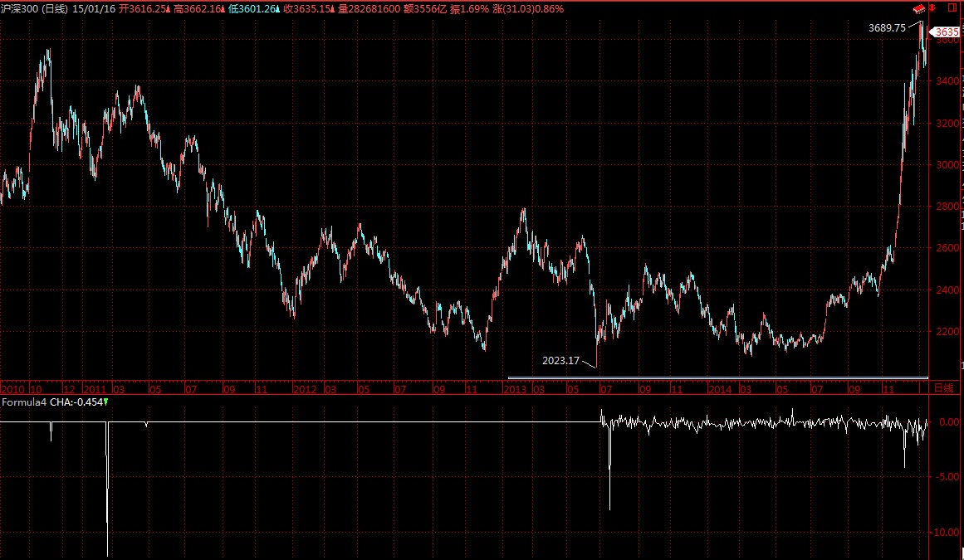This screenshot has height=560, width=964.
Task: Click the volume value 量282681600
Action: click(369, 8)
